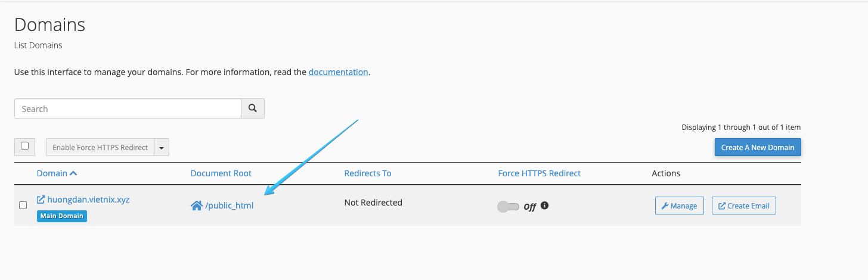
Task: Toggle the select-all domains checkbox
Action: coord(24,146)
